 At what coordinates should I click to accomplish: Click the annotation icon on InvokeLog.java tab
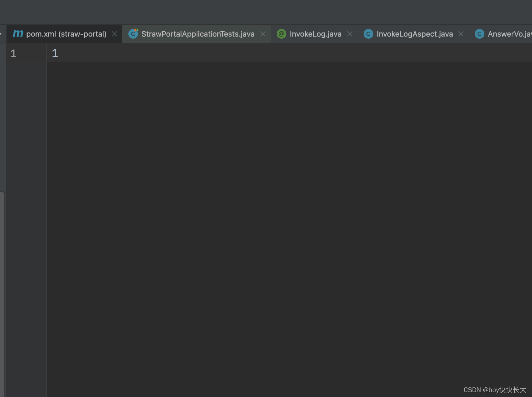click(282, 34)
